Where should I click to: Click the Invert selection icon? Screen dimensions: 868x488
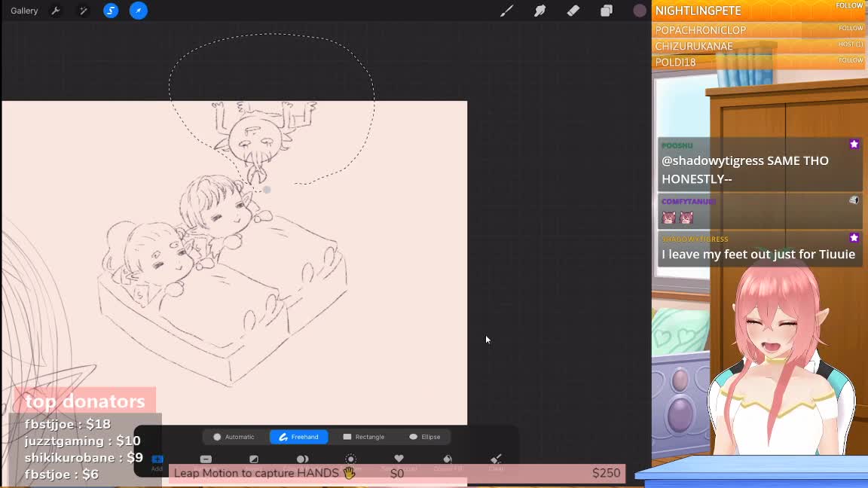(x=254, y=459)
